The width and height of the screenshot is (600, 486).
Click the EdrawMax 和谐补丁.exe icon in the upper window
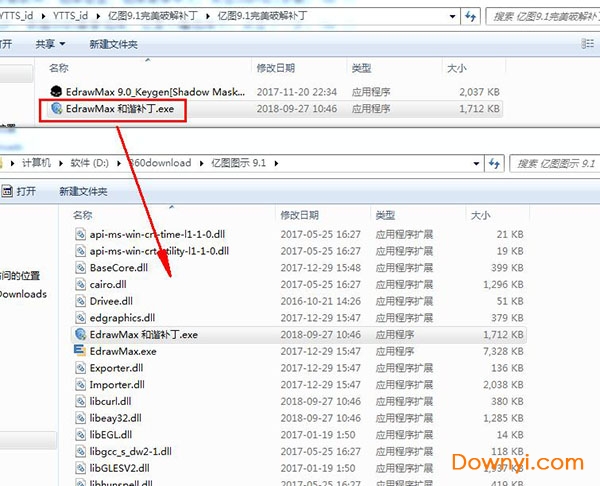pyautogui.click(x=57, y=108)
